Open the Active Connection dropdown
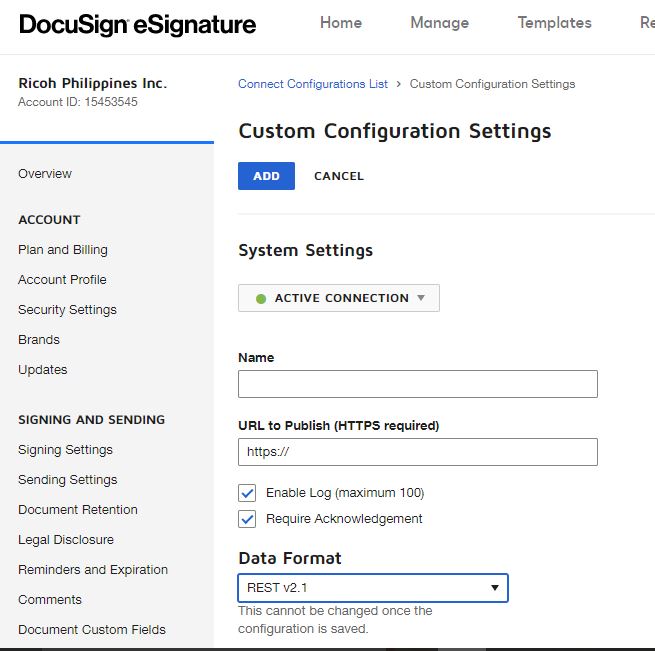The height and width of the screenshot is (651, 655). click(x=339, y=298)
